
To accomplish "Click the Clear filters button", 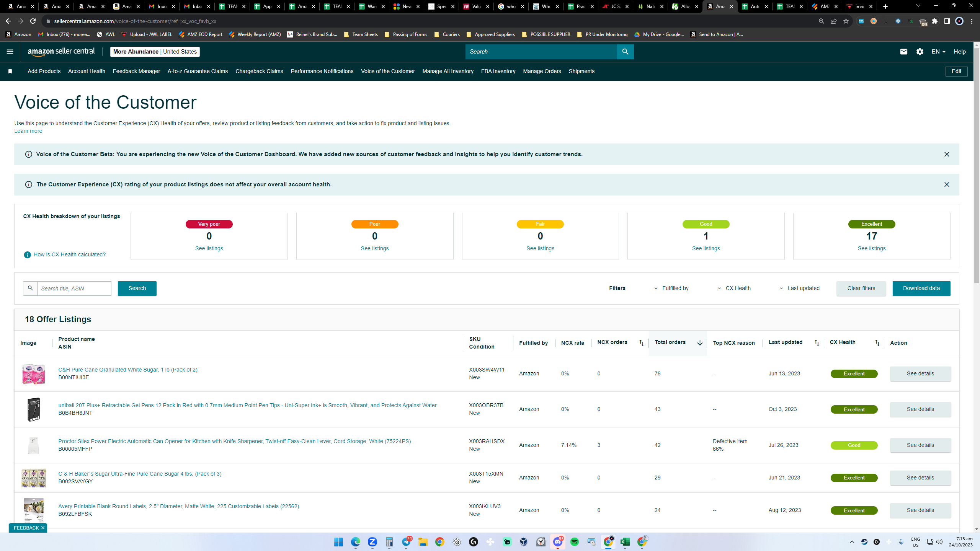I will click(x=861, y=289).
